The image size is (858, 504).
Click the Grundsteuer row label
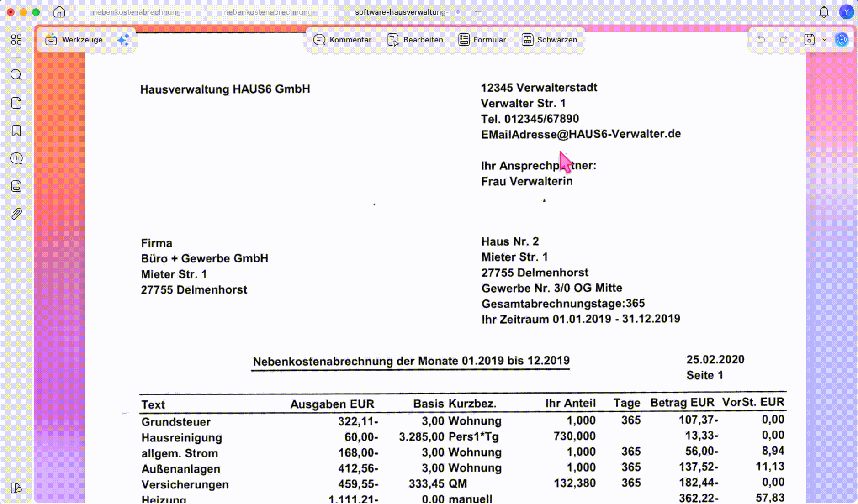point(176,422)
